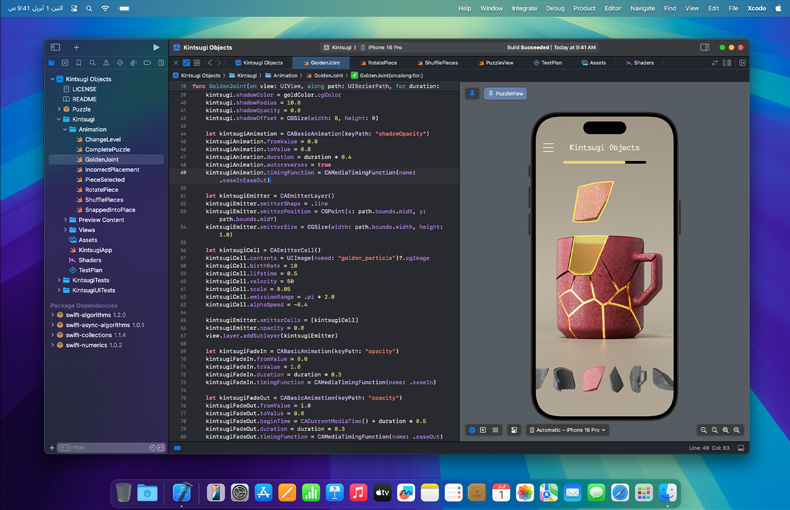Select the pink puzzle piece thumbnail
This screenshot has height=510, width=790.
pos(593,378)
